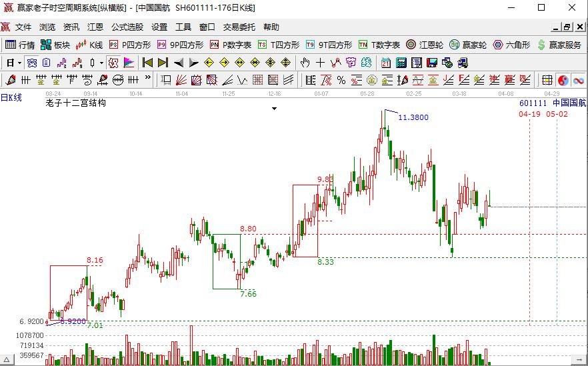
Task: Click the colored grid table icon
Action: tap(547, 80)
